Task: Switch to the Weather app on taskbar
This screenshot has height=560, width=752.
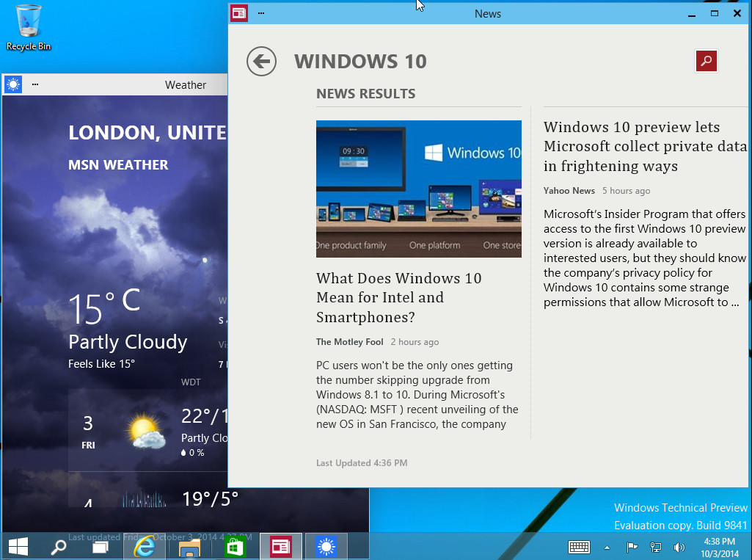Action: 326,547
